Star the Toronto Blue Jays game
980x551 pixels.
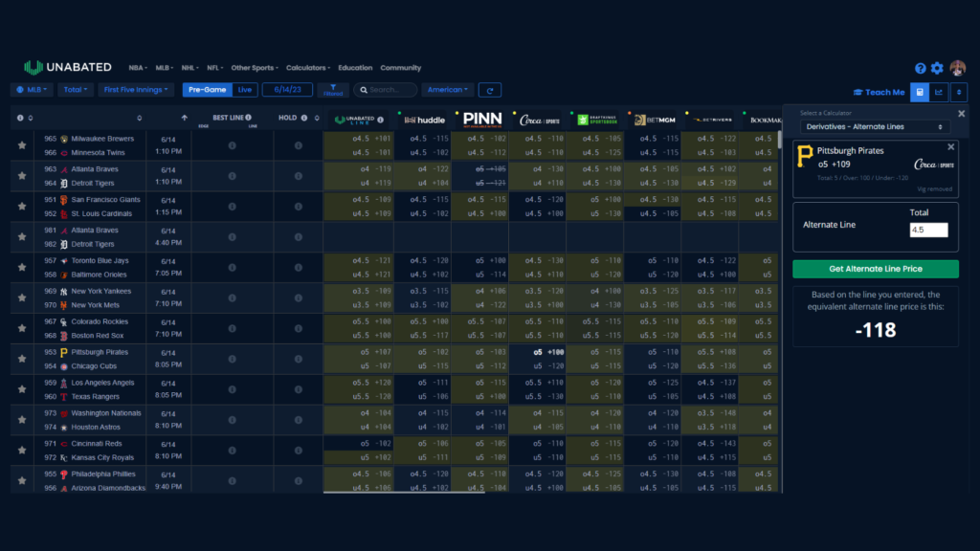(x=22, y=268)
